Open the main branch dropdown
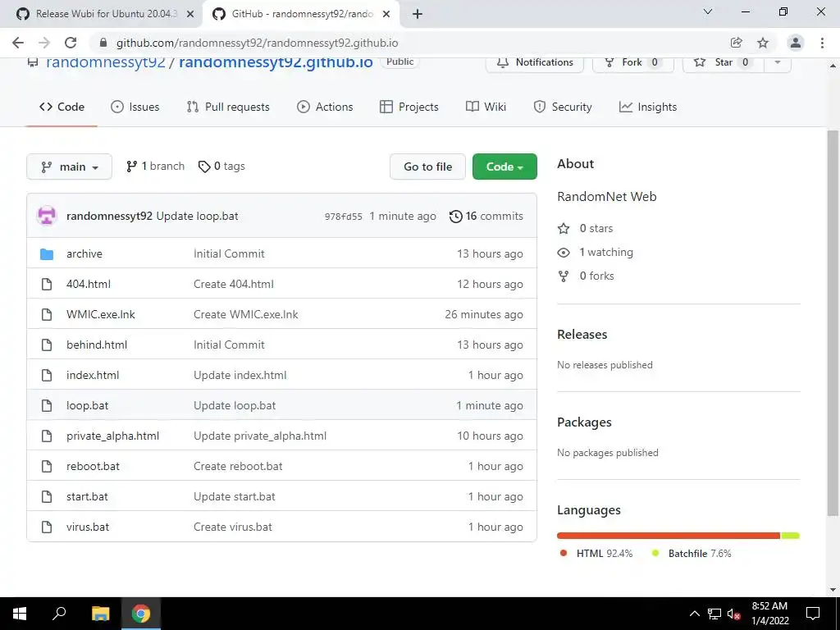 (69, 167)
